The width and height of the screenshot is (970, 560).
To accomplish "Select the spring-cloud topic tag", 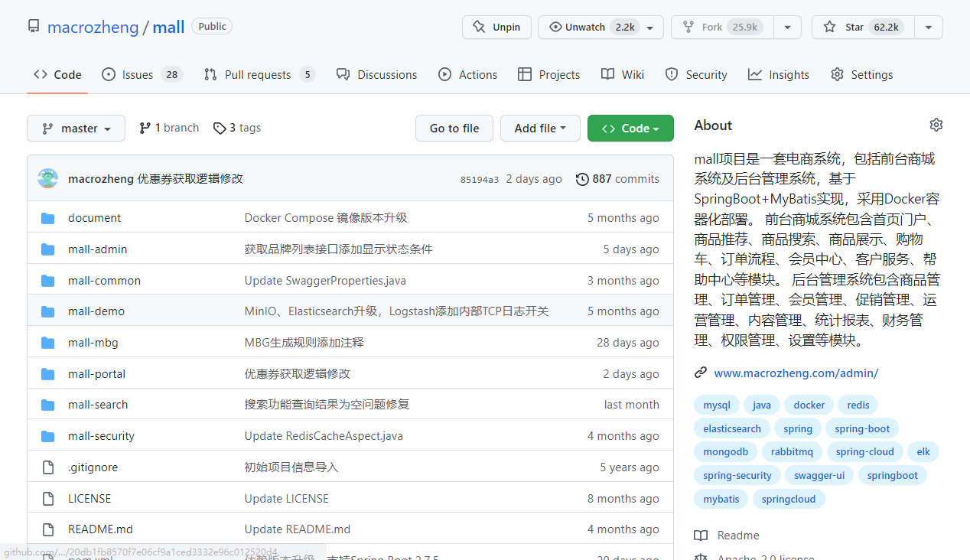I will [x=865, y=451].
